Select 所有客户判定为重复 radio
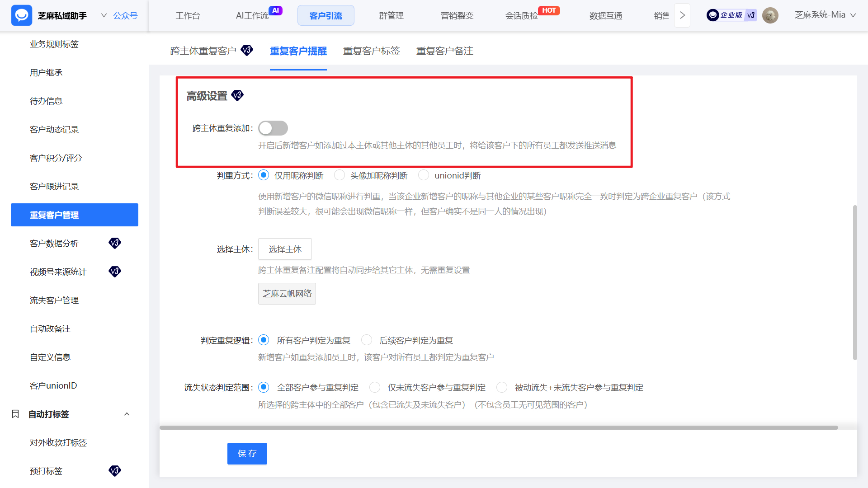The image size is (868, 488). 264,340
